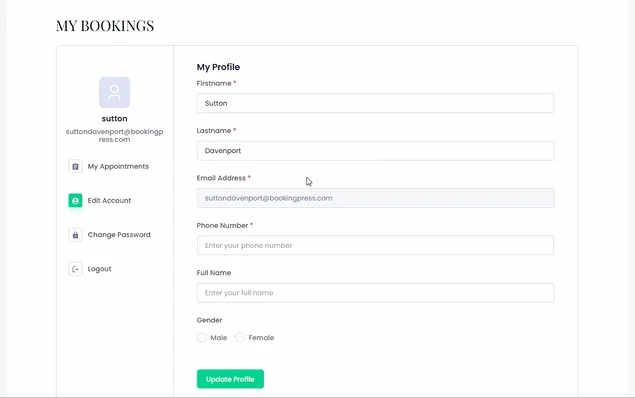Select Edit Account menu item

click(109, 200)
